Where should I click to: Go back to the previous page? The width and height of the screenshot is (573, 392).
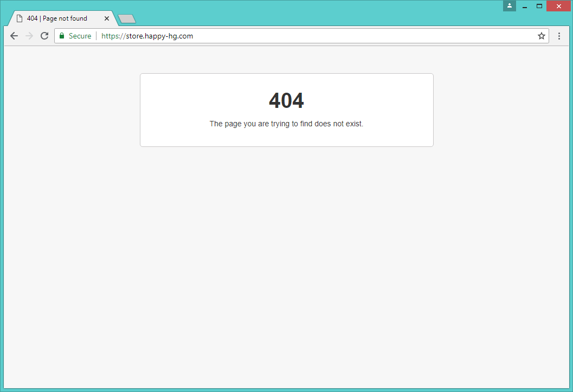[14, 36]
